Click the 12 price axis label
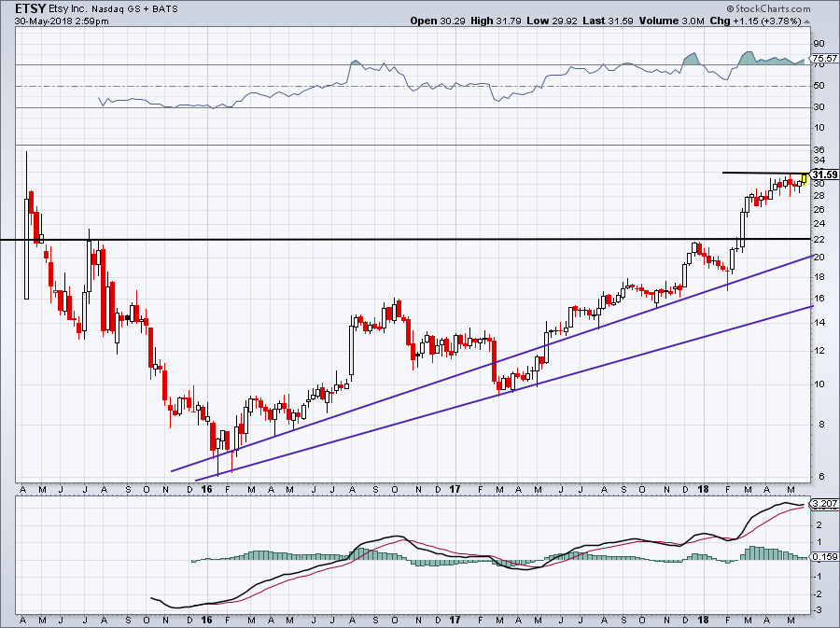The image size is (840, 628). [819, 351]
